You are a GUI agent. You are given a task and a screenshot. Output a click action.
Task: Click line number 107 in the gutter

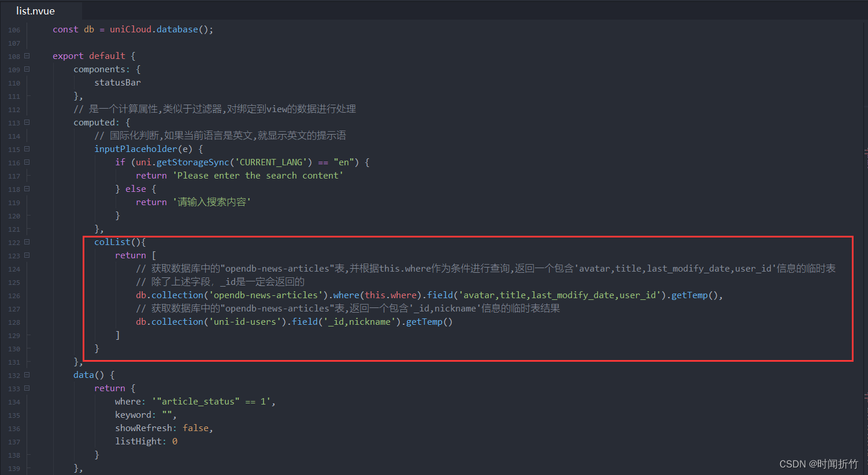click(14, 43)
